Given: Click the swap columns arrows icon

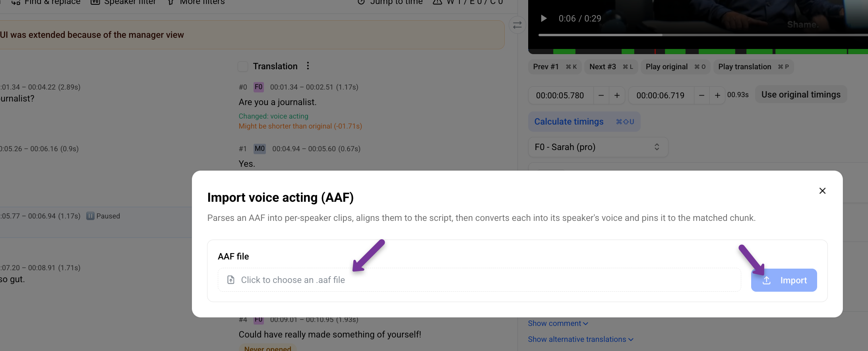Looking at the screenshot, I should pos(517,25).
